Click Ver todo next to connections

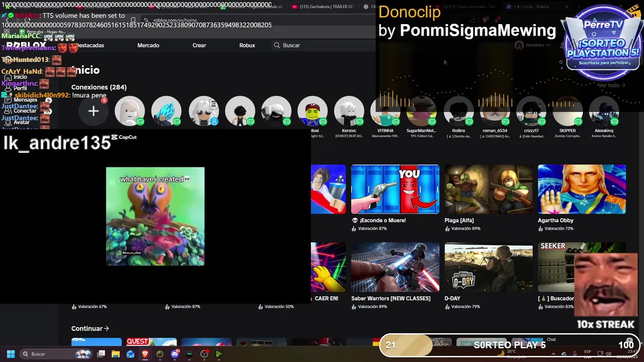coord(611,85)
